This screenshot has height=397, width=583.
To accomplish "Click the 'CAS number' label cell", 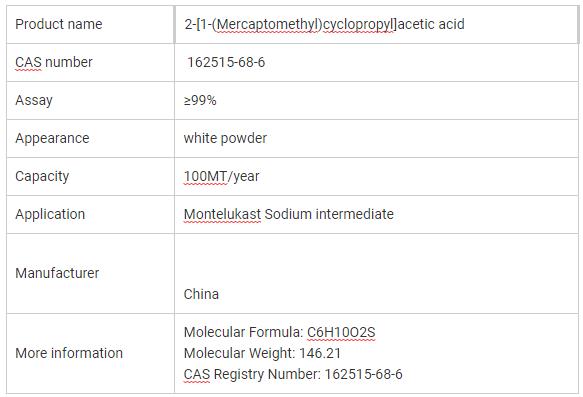I will coord(90,62).
